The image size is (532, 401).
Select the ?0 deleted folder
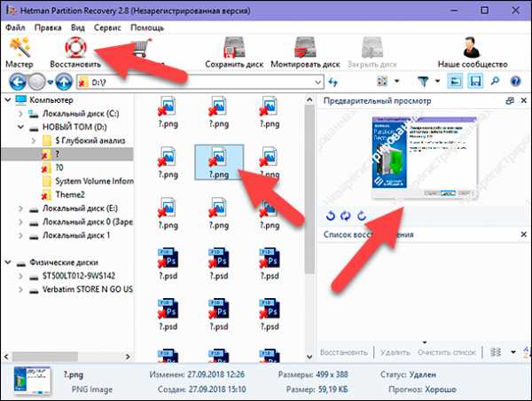click(52, 168)
